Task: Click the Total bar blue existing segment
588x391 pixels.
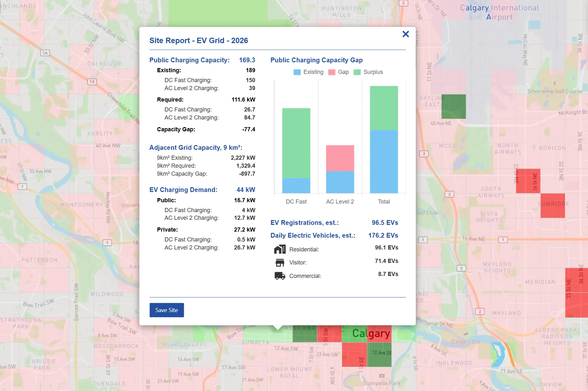Action: point(384,161)
